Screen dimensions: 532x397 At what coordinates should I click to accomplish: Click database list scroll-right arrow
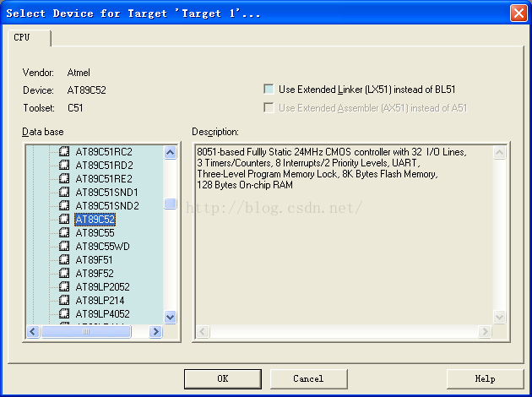pyautogui.click(x=155, y=331)
